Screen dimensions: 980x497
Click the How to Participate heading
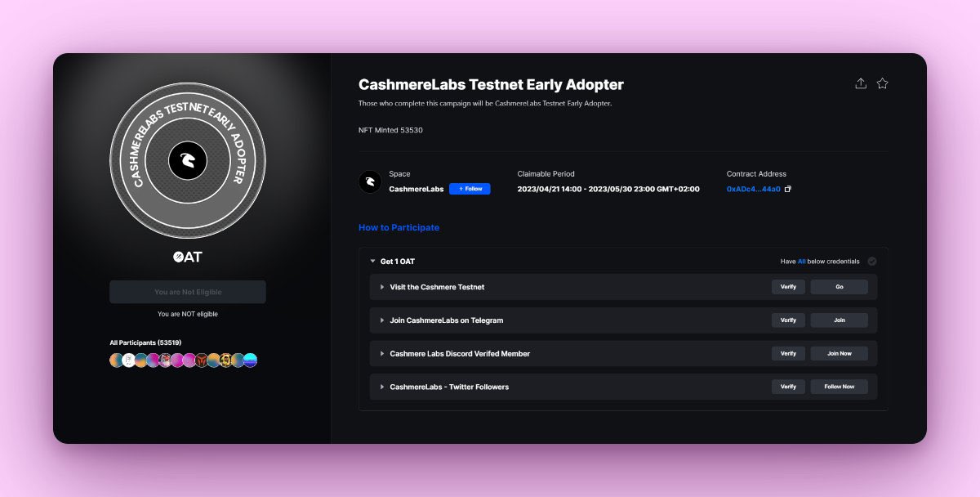[x=399, y=227]
